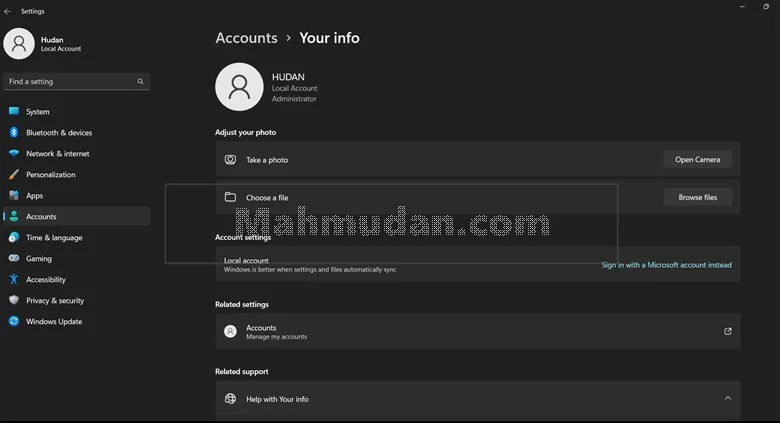Click the avatar icon in Manage my accounts row
The image size is (780, 423).
[x=230, y=331]
